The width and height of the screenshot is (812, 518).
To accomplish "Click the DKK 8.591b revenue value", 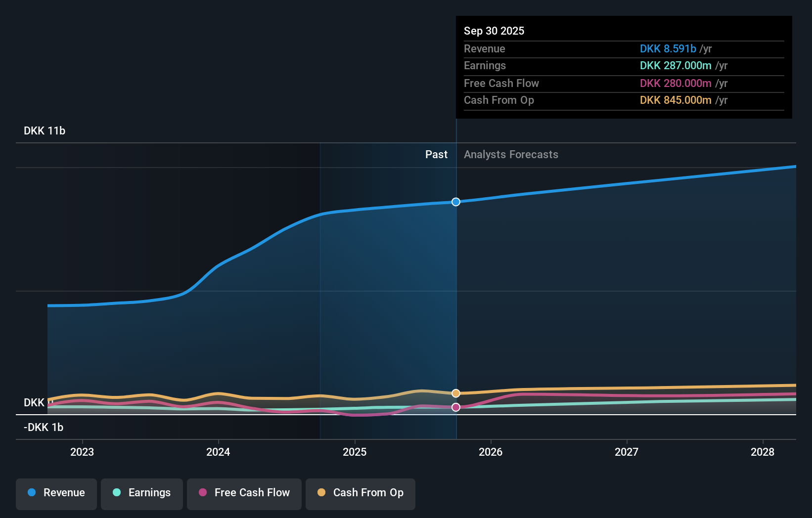I will 667,49.
